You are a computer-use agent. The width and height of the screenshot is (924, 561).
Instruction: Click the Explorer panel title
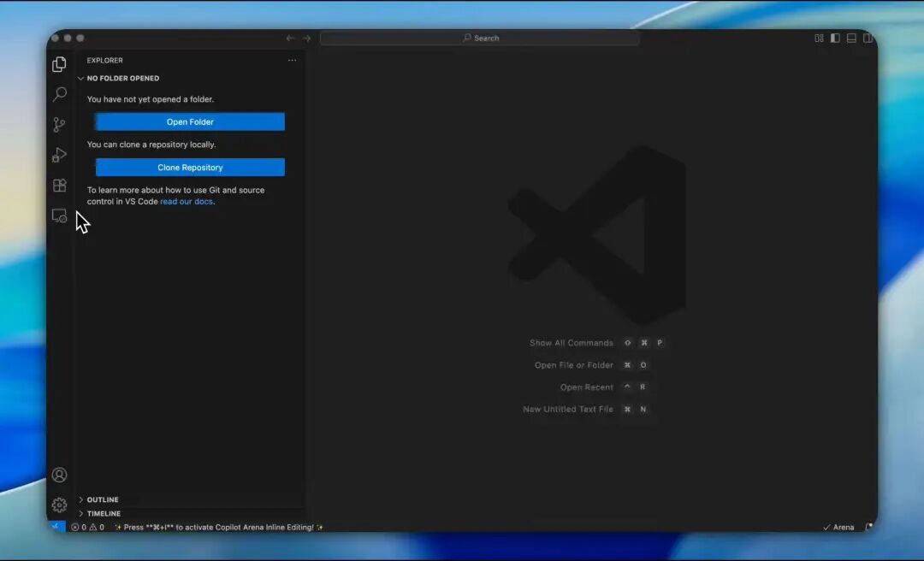(x=105, y=60)
